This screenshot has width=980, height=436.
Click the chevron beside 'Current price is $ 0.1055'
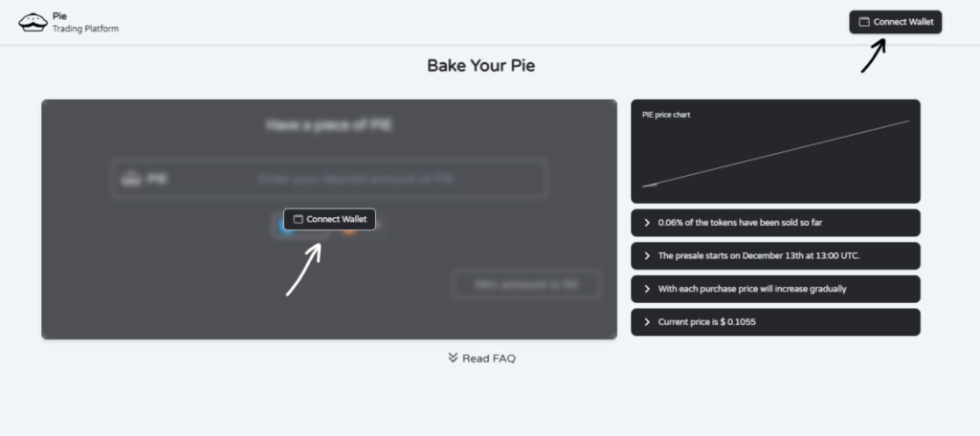(x=647, y=322)
